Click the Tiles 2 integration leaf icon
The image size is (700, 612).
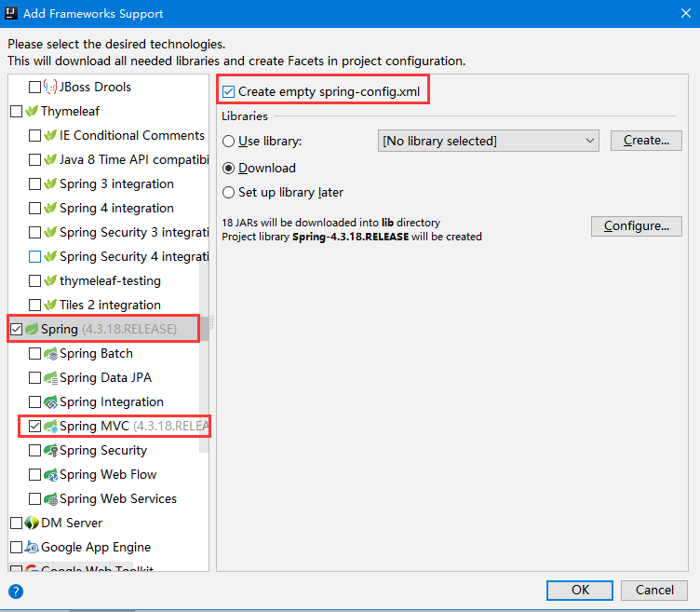tap(50, 305)
